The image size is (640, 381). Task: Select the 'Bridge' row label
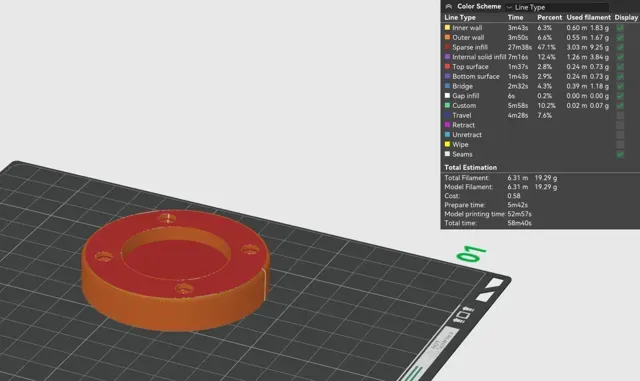(x=462, y=86)
